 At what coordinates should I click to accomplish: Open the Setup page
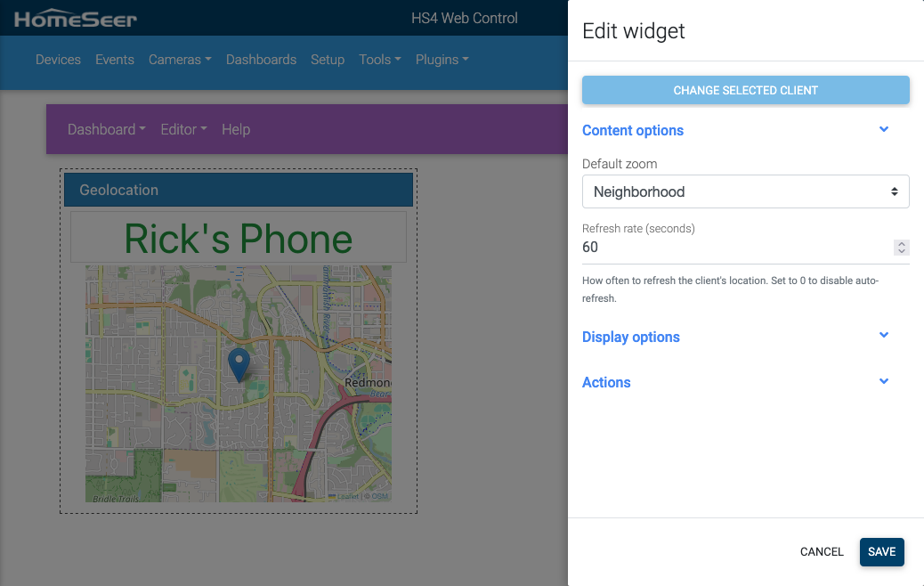pyautogui.click(x=328, y=60)
